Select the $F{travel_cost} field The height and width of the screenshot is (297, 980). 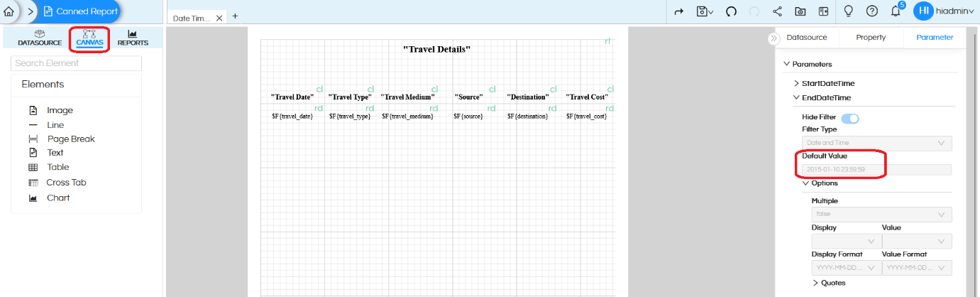coord(588,116)
